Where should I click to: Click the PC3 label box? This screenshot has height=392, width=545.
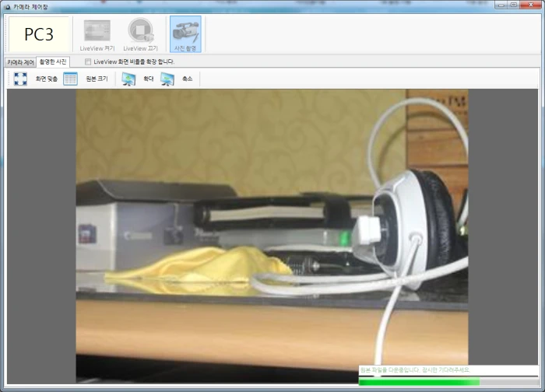pos(39,34)
